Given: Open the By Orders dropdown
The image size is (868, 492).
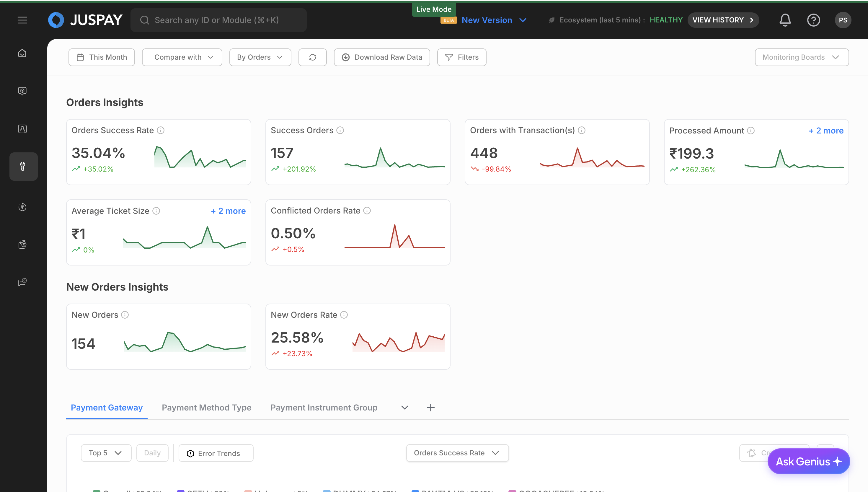Looking at the screenshot, I should click(x=260, y=57).
